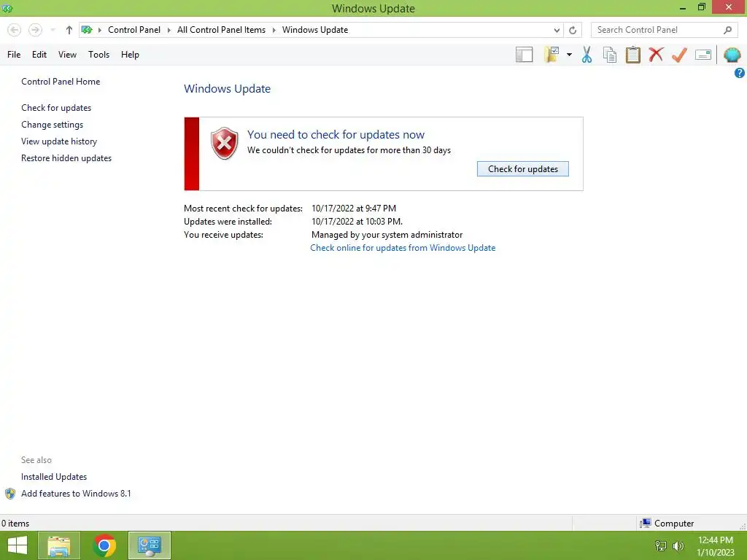Open the Help menu
The image size is (747, 560).
coord(130,55)
